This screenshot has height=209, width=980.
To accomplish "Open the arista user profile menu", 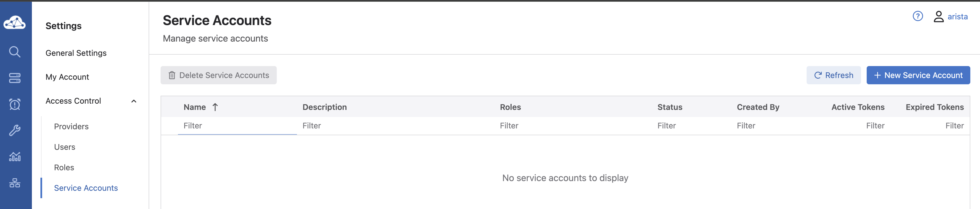I will coord(950,17).
